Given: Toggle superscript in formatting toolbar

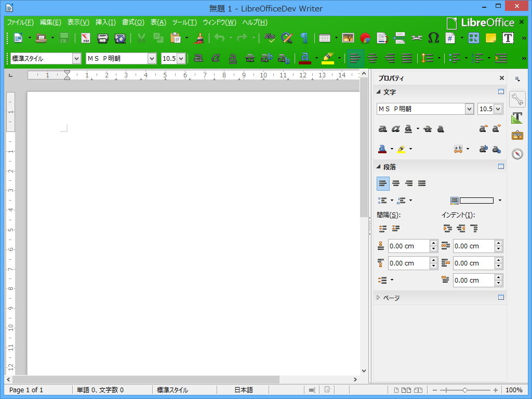Looking at the screenshot, I should tap(267, 58).
